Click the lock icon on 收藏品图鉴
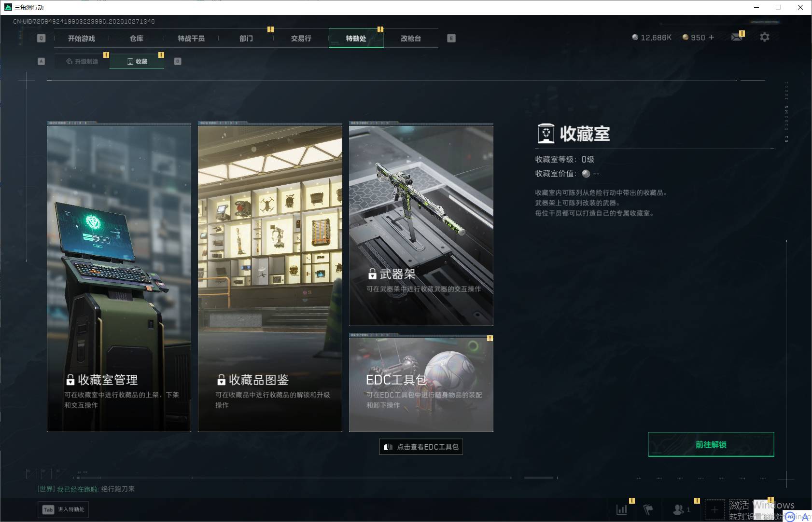The image size is (812, 522). coord(221,380)
